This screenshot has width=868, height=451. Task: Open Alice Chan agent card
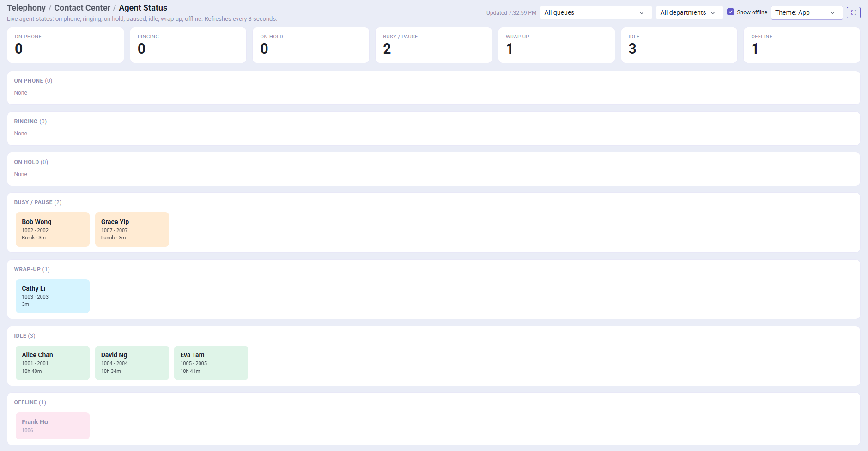[53, 363]
